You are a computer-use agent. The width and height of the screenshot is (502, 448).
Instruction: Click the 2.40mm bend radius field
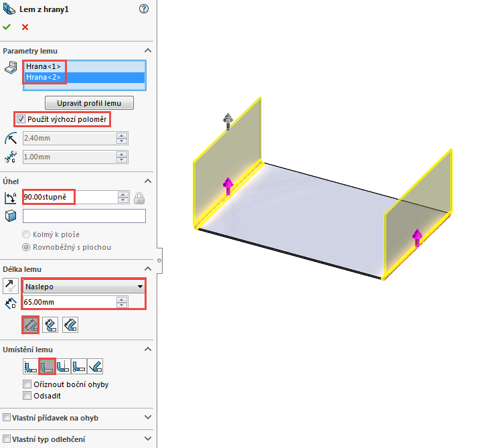70,139
